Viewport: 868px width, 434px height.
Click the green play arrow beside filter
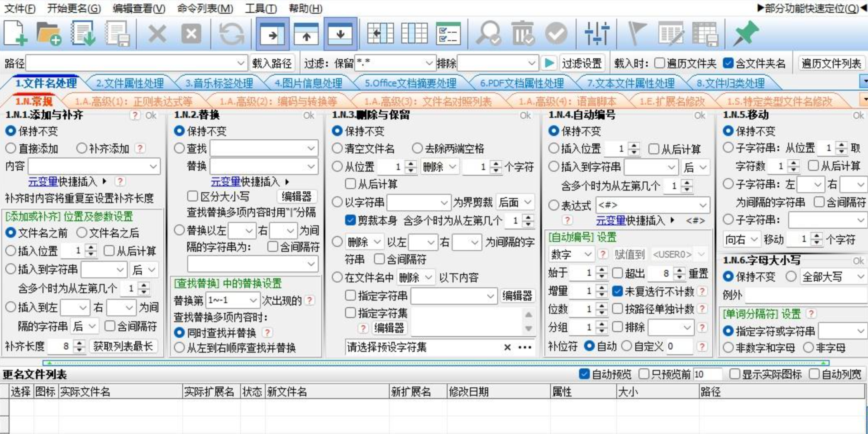pos(549,63)
